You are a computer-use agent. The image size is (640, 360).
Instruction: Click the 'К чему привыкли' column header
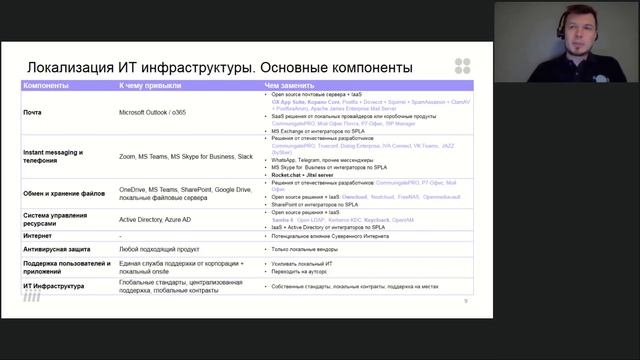[x=150, y=85]
